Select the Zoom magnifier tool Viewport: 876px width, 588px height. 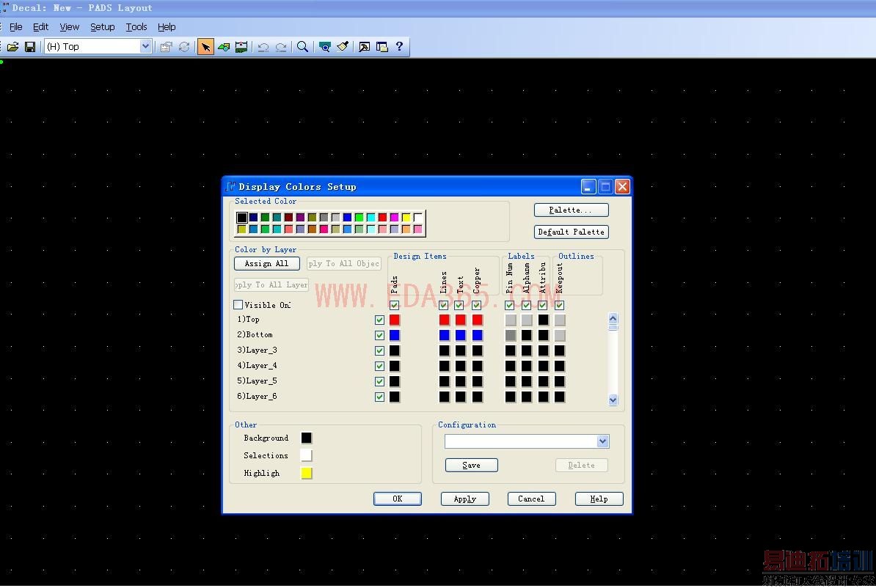tap(302, 47)
